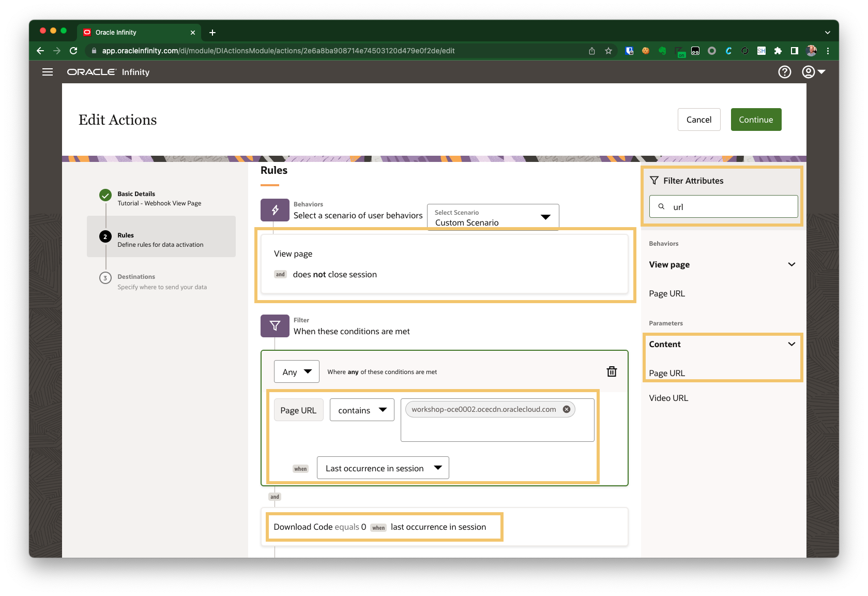The image size is (868, 596).
Task: Select the View page behavior card
Action: click(x=445, y=264)
